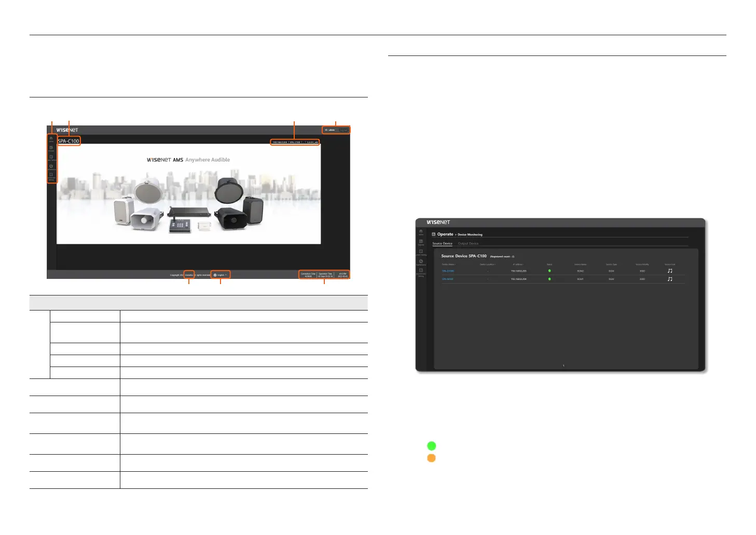Click the Operation Time readout in the footer

[x=325, y=275]
